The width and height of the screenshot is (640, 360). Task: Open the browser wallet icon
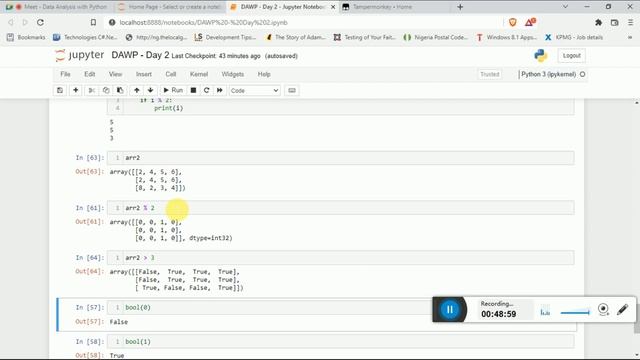coord(615,22)
